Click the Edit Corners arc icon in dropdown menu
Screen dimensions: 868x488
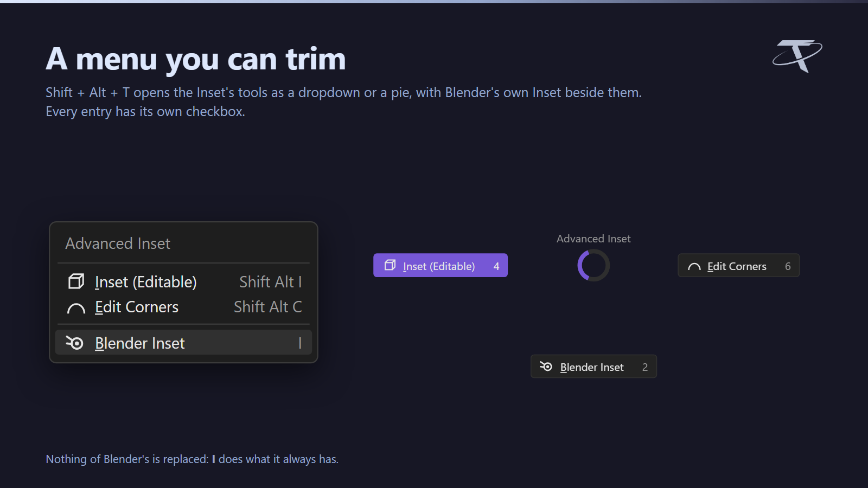point(76,309)
